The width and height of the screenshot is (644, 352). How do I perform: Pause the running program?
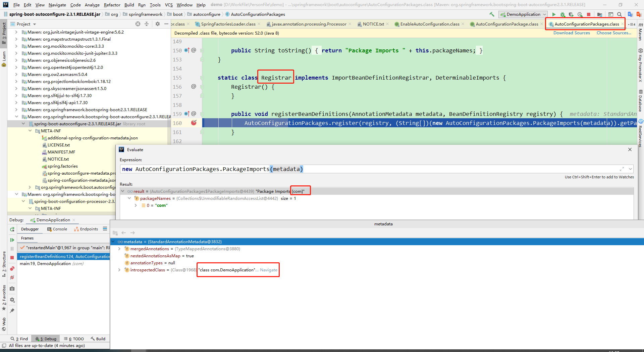click(12, 248)
